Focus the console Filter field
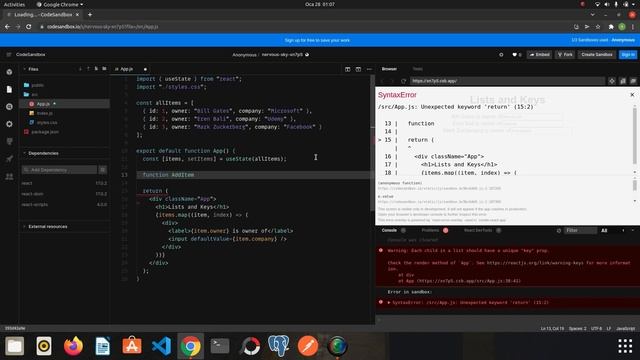Image resolution: width=640 pixels, height=360 pixels. point(580,231)
